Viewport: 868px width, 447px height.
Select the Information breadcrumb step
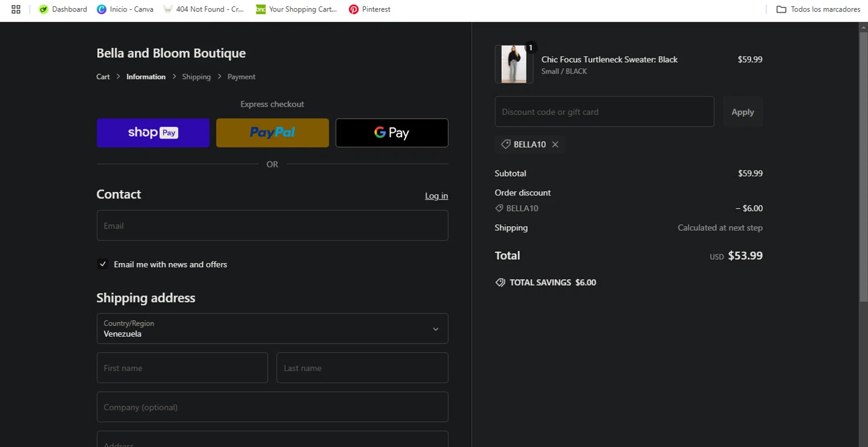[x=146, y=77]
